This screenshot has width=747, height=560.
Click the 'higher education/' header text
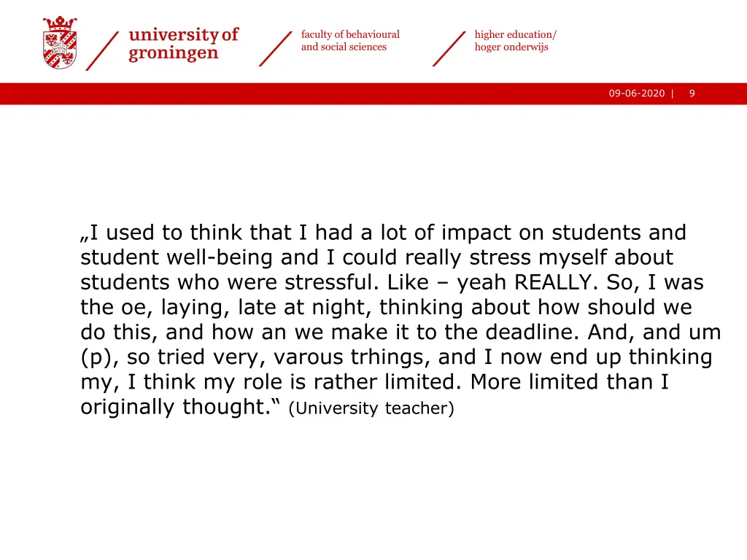click(515, 34)
